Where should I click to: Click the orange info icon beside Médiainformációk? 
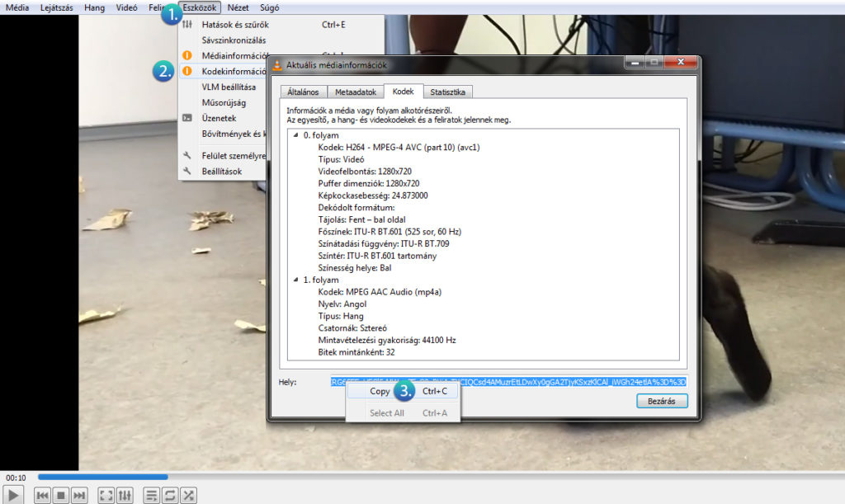[x=187, y=55]
